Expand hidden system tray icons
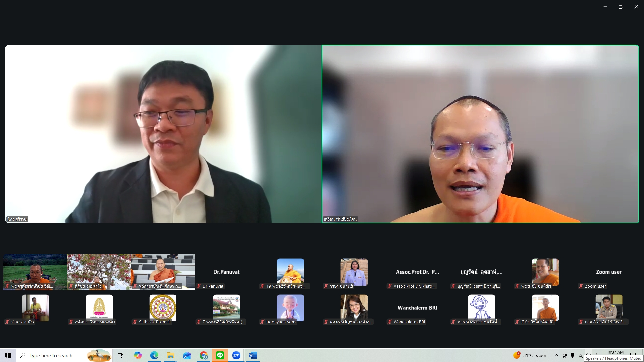This screenshot has height=362, width=644. click(556, 355)
